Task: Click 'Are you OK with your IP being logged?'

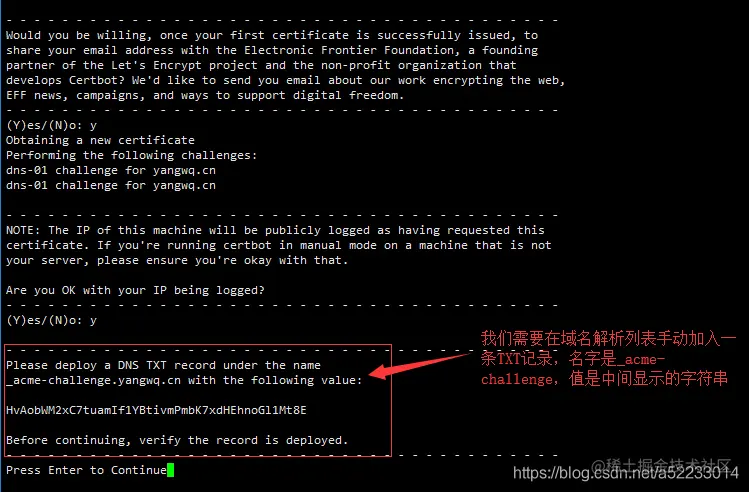Action: [135, 290]
